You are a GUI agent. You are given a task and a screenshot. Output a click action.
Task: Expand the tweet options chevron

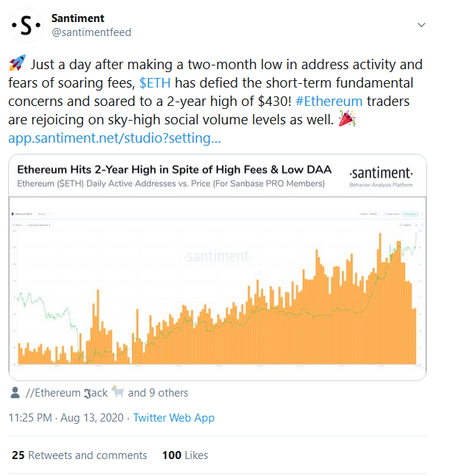pyautogui.click(x=421, y=25)
